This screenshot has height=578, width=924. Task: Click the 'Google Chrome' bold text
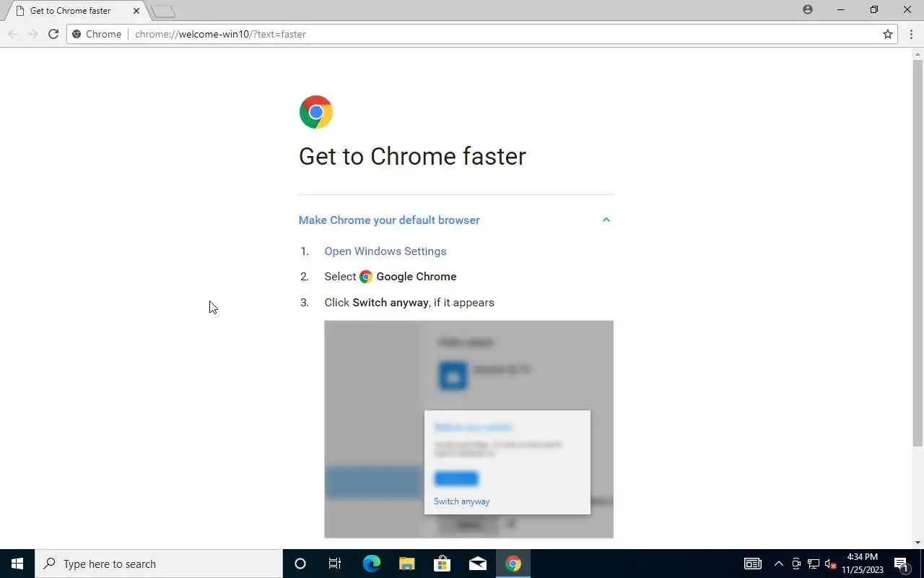(417, 277)
